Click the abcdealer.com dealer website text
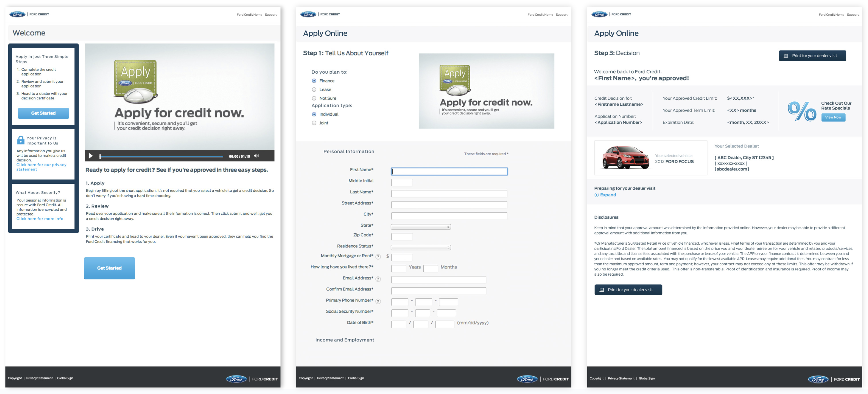 click(732, 169)
